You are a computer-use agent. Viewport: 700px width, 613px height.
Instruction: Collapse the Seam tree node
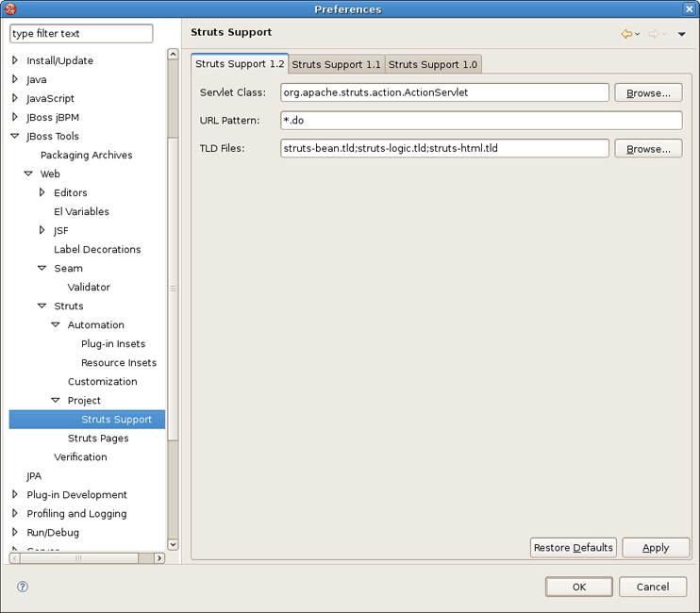[42, 268]
